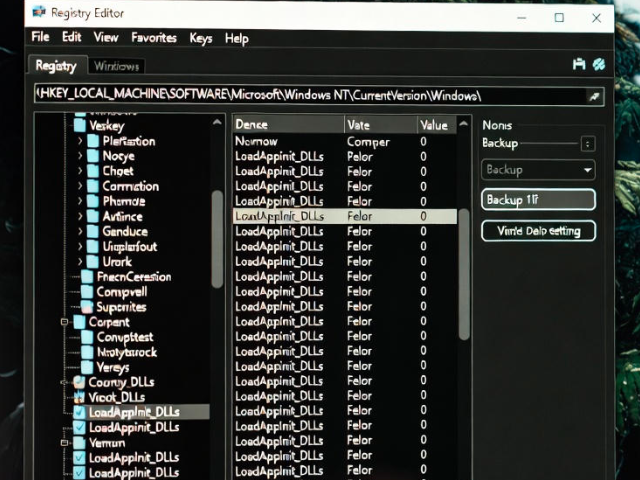Viewport: 640px width, 480px height.
Task: Expand the Ganduce tree node
Action: point(80,231)
